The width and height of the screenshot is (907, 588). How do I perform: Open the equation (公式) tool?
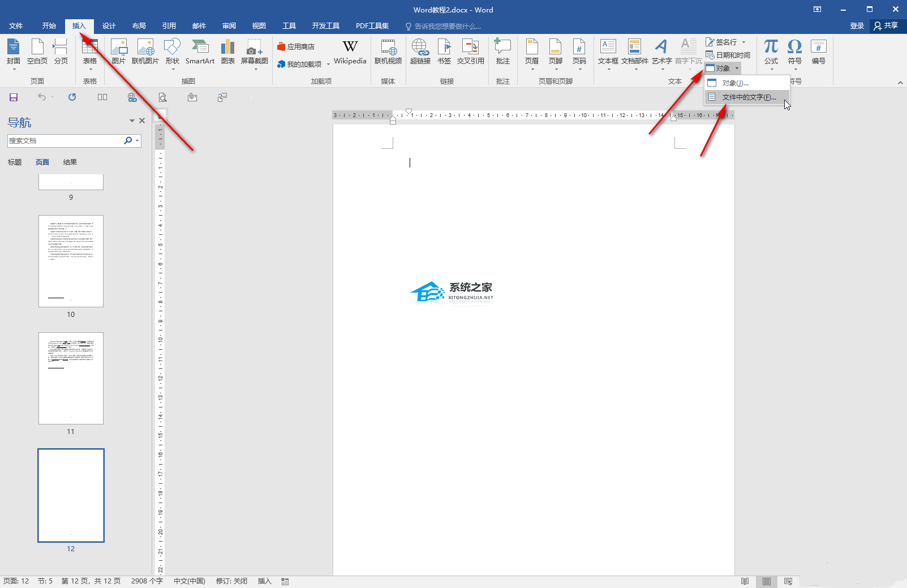click(771, 51)
